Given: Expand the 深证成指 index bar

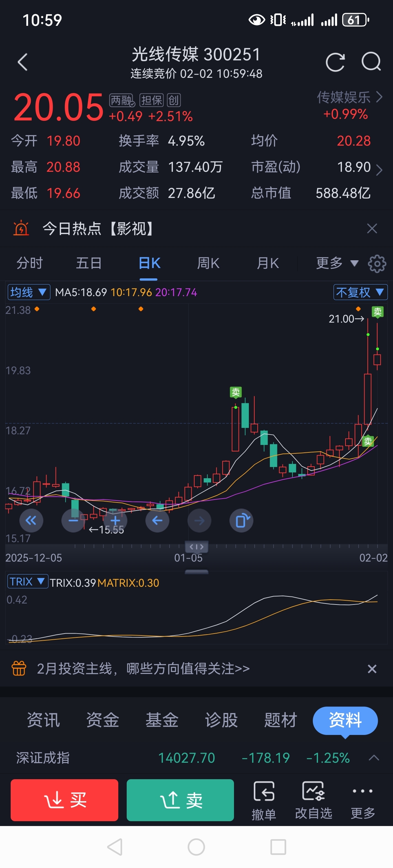Looking at the screenshot, I should (x=374, y=758).
